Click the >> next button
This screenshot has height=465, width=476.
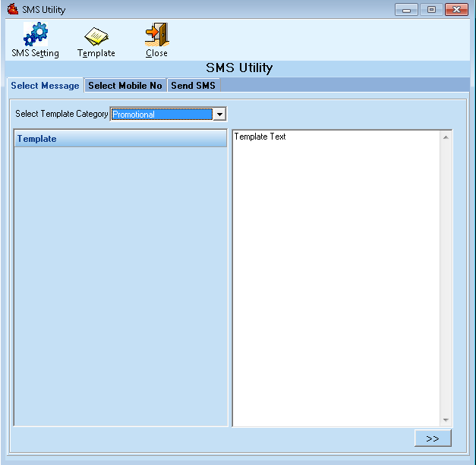pyautogui.click(x=433, y=438)
